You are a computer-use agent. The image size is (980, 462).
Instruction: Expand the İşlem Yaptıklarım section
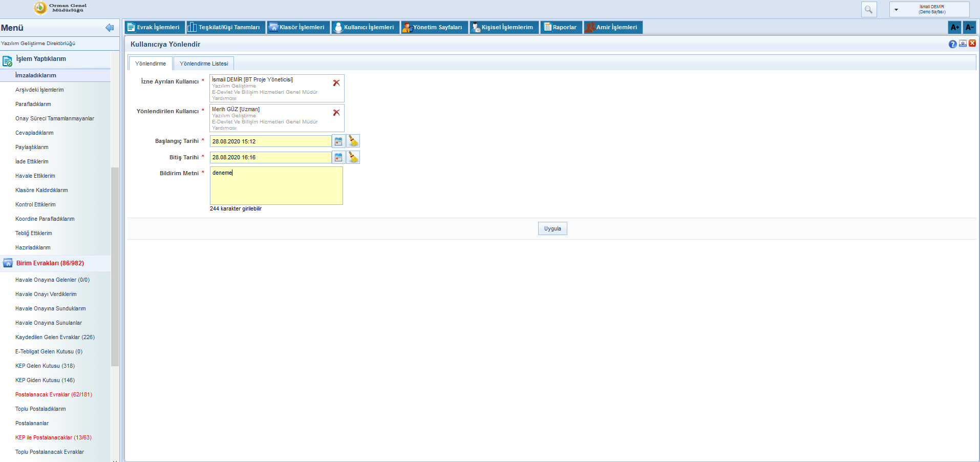coord(41,59)
